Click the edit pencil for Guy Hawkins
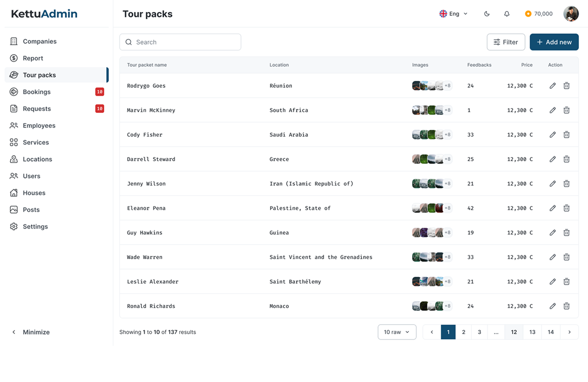Image resolution: width=588 pixels, height=382 pixels. coord(553,233)
